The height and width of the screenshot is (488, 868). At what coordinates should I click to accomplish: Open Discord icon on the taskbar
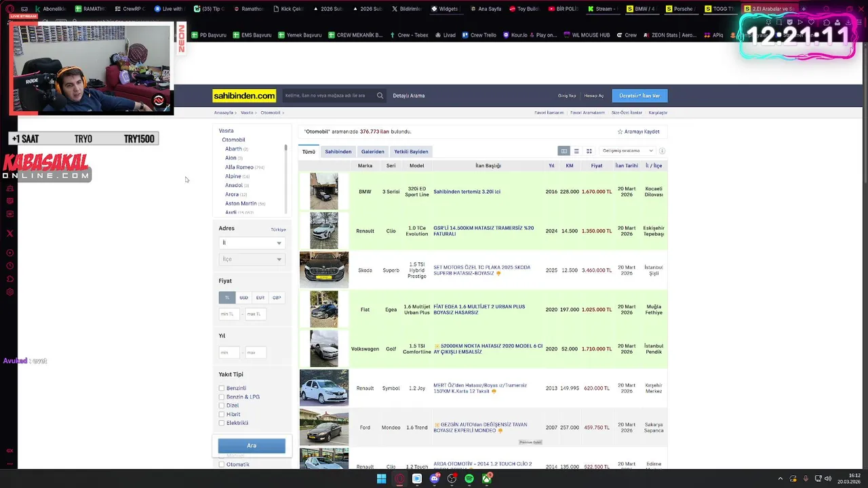(x=435, y=479)
